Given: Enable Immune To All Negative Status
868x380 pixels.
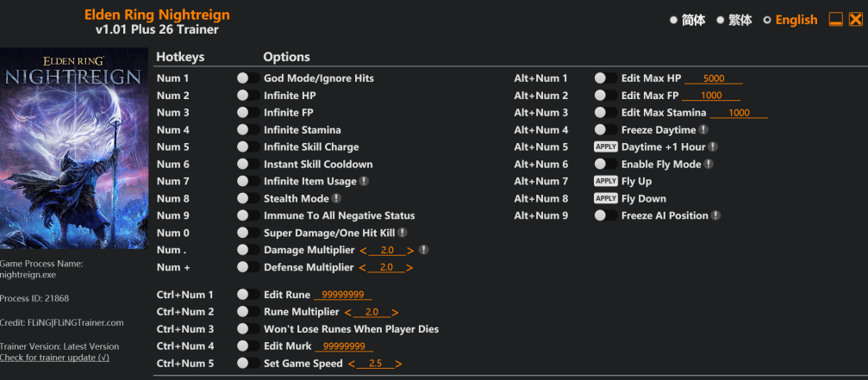Looking at the screenshot, I should [248, 215].
